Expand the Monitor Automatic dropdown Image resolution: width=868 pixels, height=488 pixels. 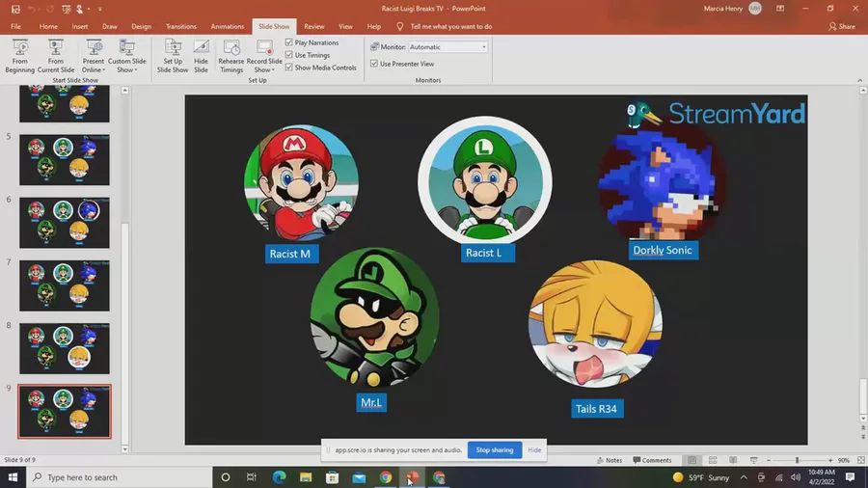(x=484, y=47)
